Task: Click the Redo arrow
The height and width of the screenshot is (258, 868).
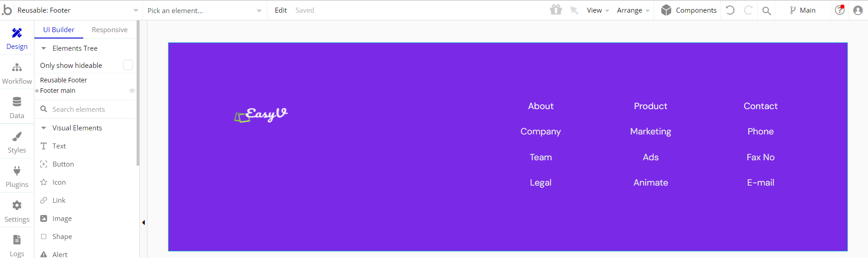Action: pos(748,10)
